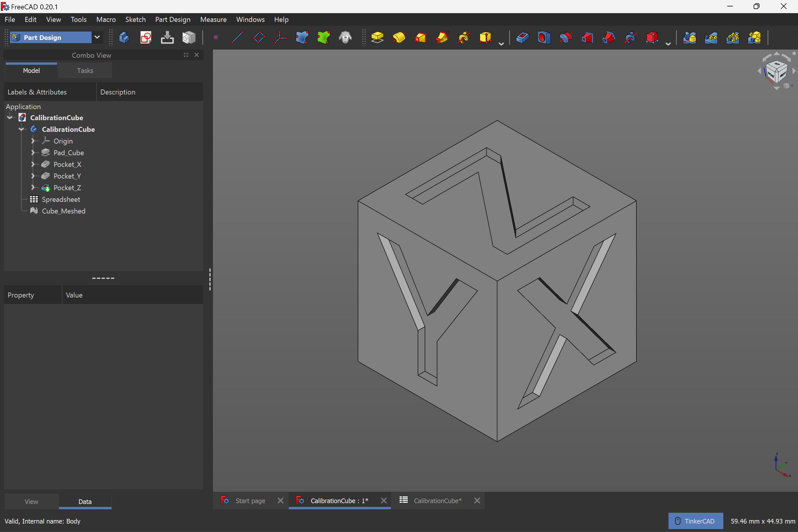Select the Mirrored transformation tool
Screen dimensions: 798x532
pos(690,37)
